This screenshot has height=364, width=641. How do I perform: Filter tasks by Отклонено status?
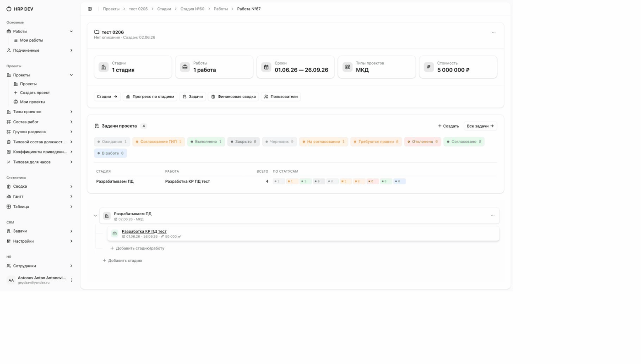pos(423,141)
